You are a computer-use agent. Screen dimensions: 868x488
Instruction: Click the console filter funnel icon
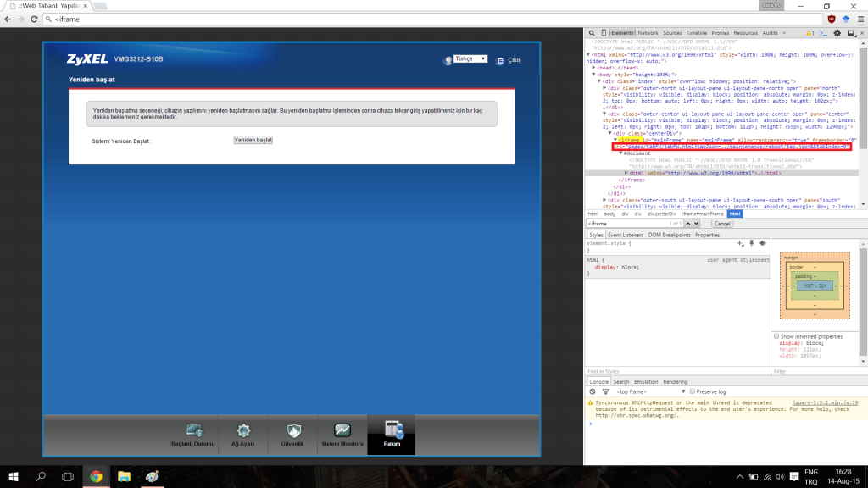click(604, 391)
